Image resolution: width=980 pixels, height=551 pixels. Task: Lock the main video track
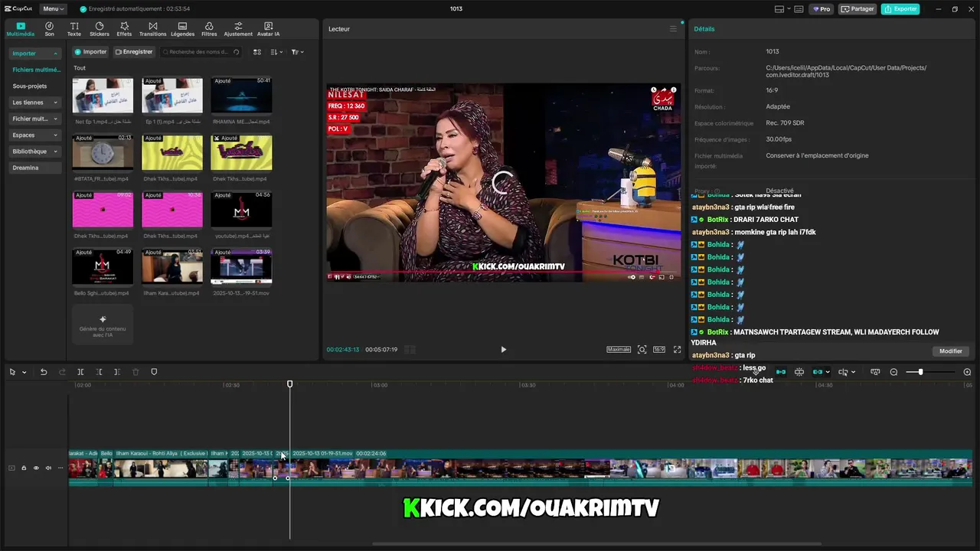(x=24, y=468)
